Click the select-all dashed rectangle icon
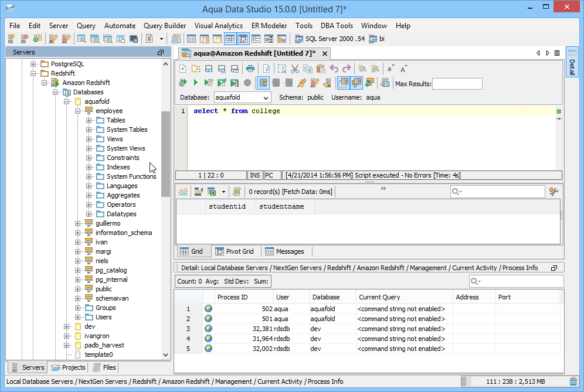The height and width of the screenshot is (392, 584). pos(282,69)
